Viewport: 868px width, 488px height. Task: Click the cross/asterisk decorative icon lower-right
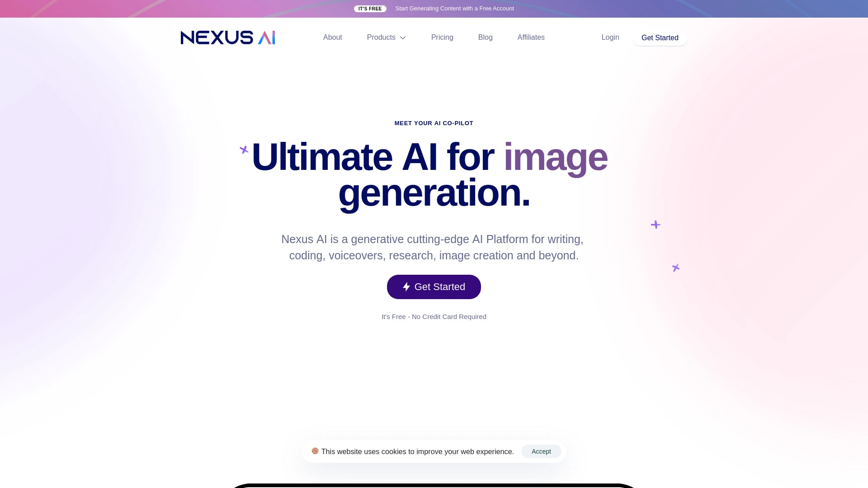(x=676, y=267)
